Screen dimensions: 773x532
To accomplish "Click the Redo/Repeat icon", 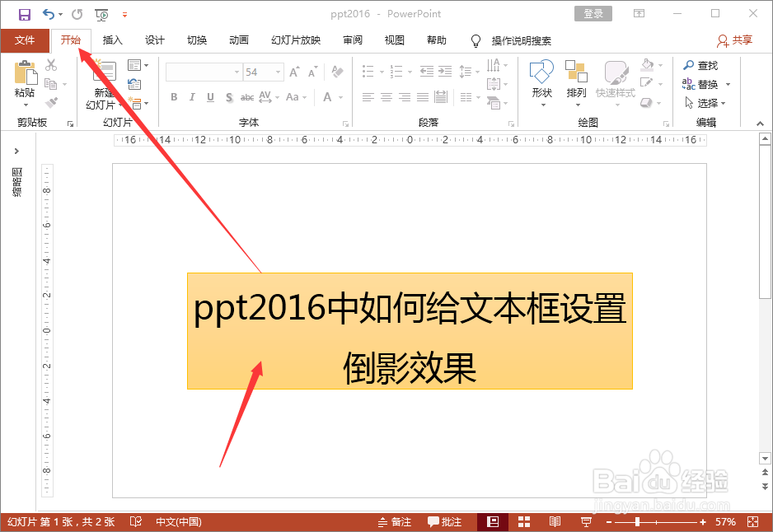I will tap(77, 14).
